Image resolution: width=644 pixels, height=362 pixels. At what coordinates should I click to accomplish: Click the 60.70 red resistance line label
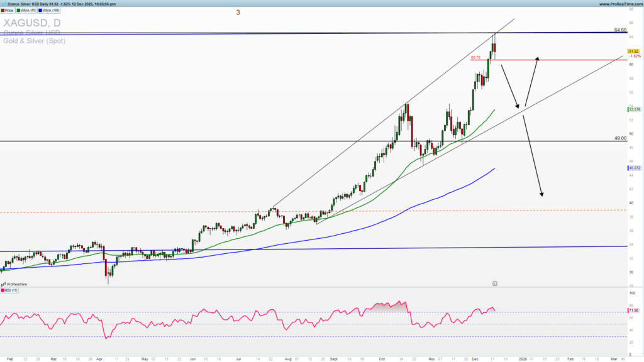click(476, 57)
